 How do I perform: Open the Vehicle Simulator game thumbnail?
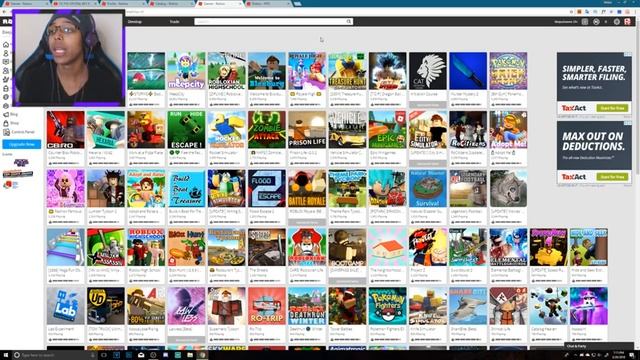click(x=347, y=130)
